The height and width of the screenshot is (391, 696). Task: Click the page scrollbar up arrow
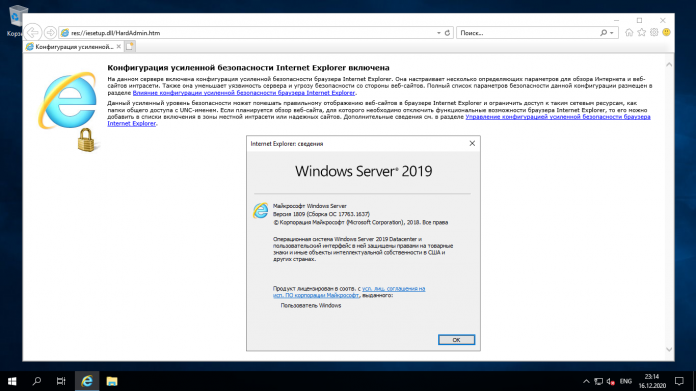(x=669, y=65)
